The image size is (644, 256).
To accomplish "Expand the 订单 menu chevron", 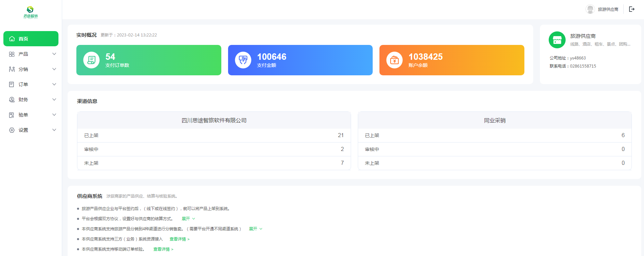I will coord(54,84).
